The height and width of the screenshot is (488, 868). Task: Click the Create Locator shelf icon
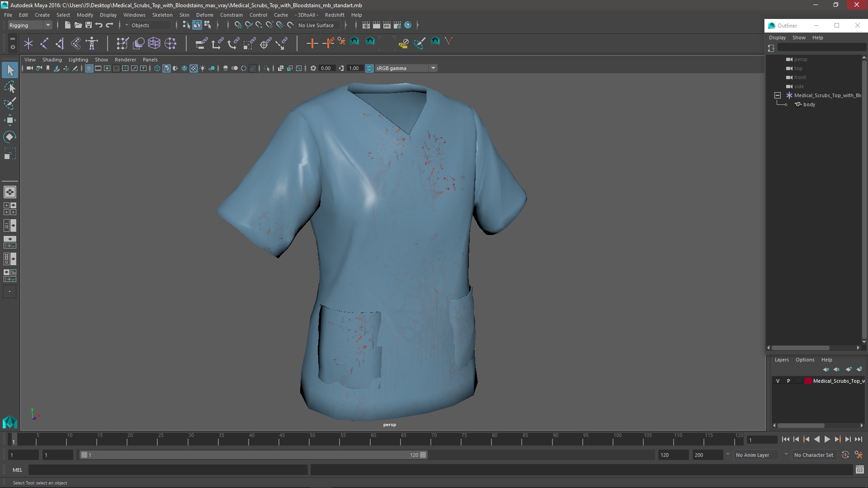28,43
